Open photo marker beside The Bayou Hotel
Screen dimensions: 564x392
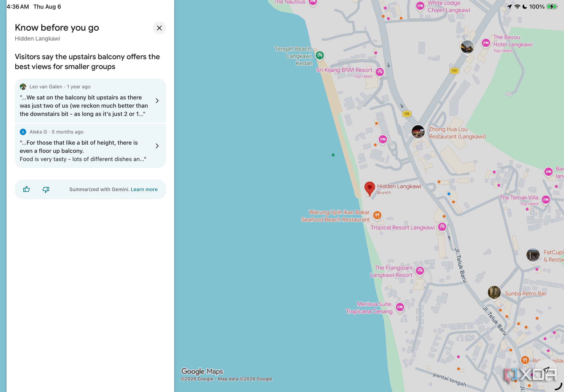[467, 47]
